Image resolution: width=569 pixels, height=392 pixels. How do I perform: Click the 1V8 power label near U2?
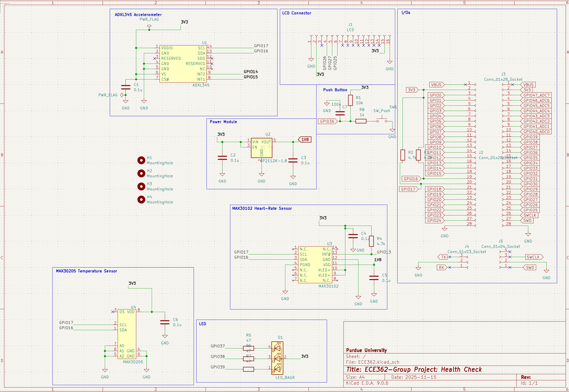(305, 139)
